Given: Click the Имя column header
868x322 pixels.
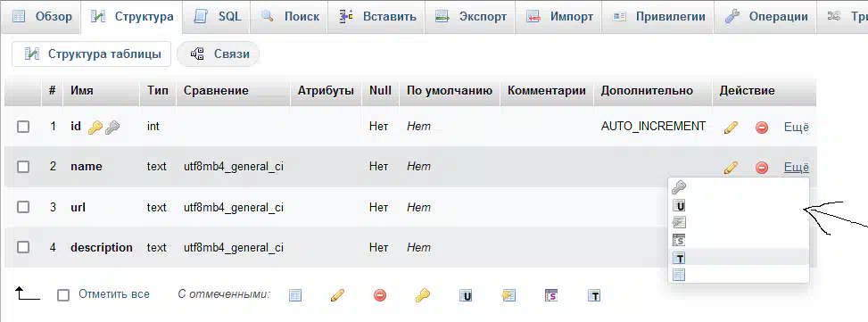Looking at the screenshot, I should pyautogui.click(x=82, y=91).
